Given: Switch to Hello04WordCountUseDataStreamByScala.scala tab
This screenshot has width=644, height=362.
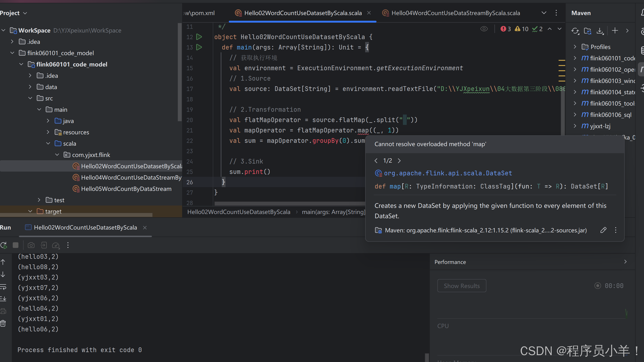Looking at the screenshot, I should pos(455,13).
